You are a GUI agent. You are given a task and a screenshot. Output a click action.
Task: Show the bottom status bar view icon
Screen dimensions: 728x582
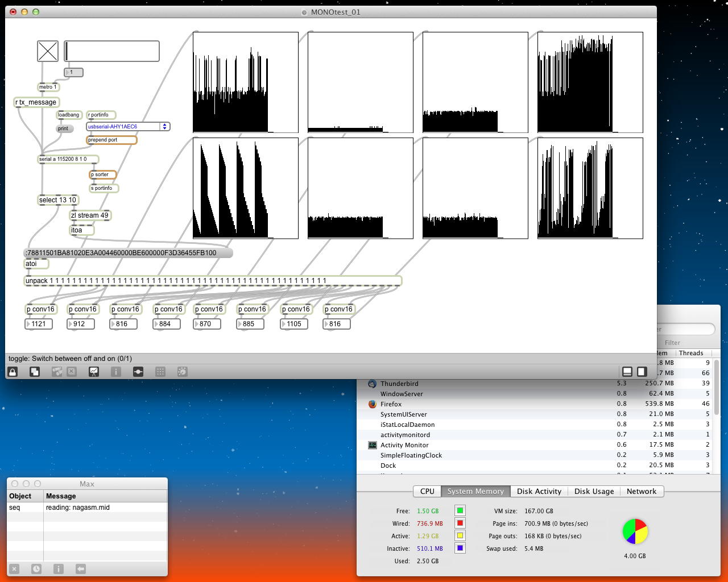pos(627,372)
